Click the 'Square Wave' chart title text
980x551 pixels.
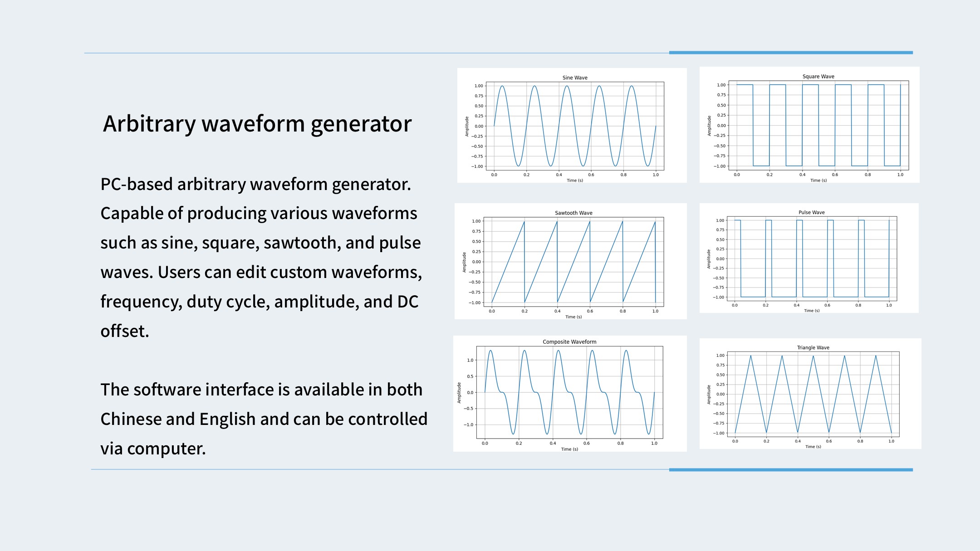point(818,76)
